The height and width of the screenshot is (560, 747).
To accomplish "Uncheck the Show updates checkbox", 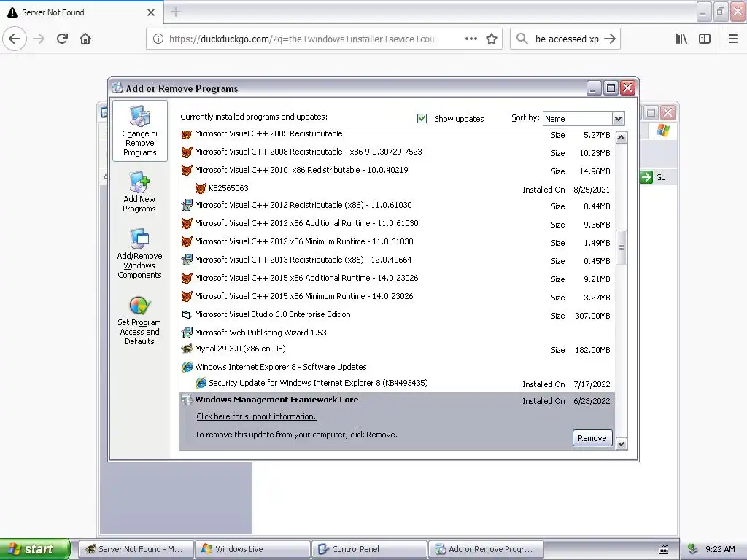I will pyautogui.click(x=422, y=119).
